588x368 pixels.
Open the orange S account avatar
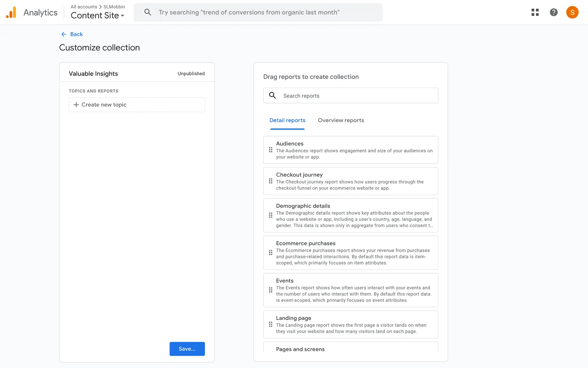pyautogui.click(x=572, y=12)
